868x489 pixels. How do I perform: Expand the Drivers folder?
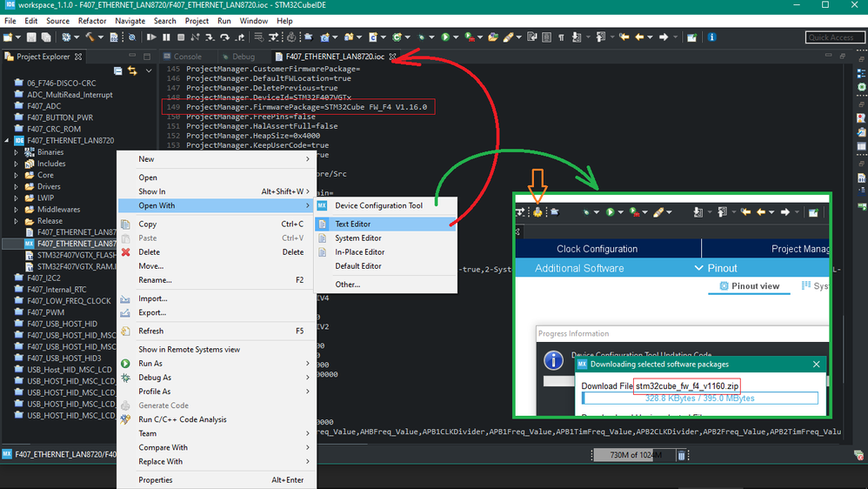pos(16,186)
